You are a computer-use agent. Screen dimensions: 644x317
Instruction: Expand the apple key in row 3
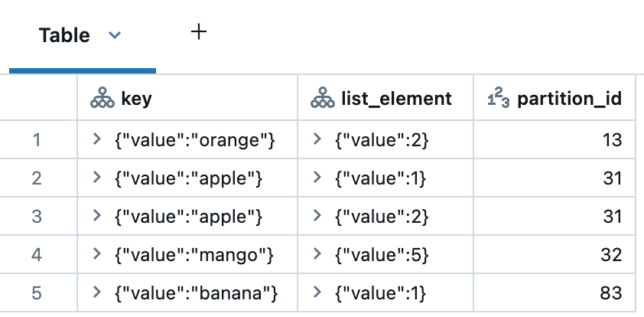point(96,216)
